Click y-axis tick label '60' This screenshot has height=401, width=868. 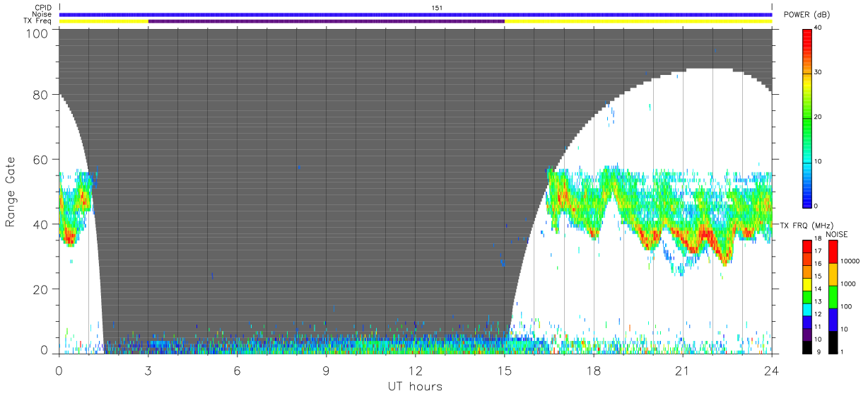[x=41, y=160]
